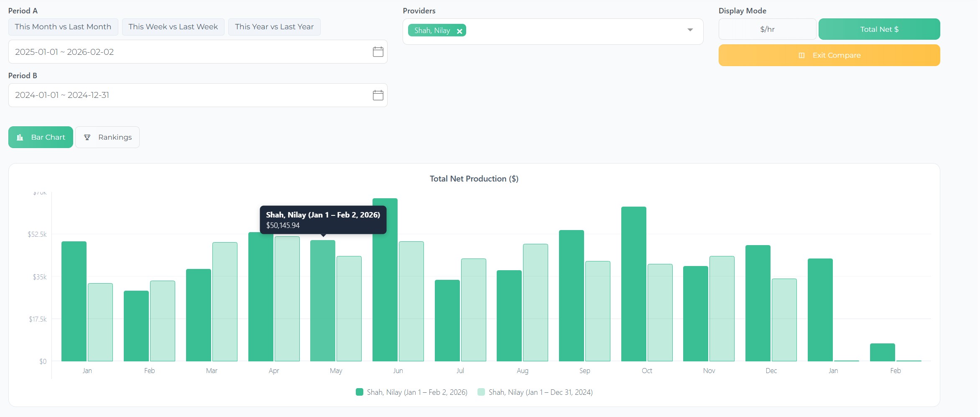The image size is (980, 417).
Task: Switch to the Bar Chart view
Action: (x=41, y=138)
